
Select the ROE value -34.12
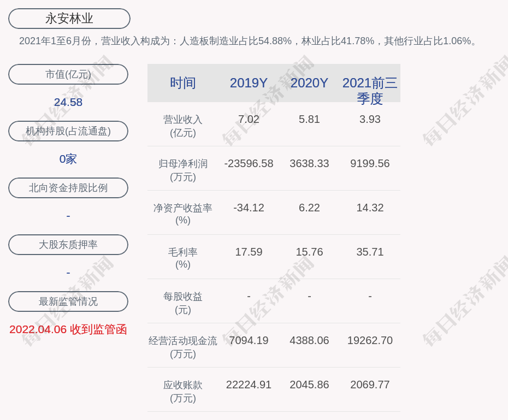click(249, 208)
